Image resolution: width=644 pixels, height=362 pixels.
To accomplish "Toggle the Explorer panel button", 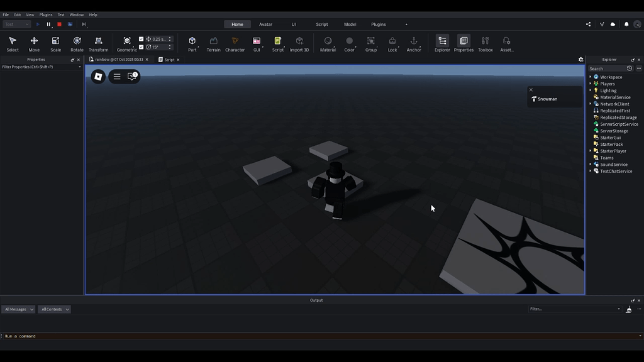I will point(442,44).
